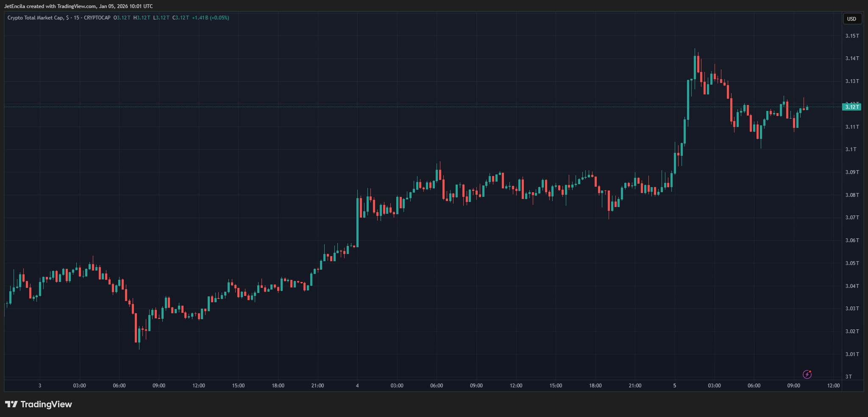Image resolution: width=868 pixels, height=417 pixels.
Task: Click the highlighted 3.12T current price label
Action: pyautogui.click(x=851, y=107)
